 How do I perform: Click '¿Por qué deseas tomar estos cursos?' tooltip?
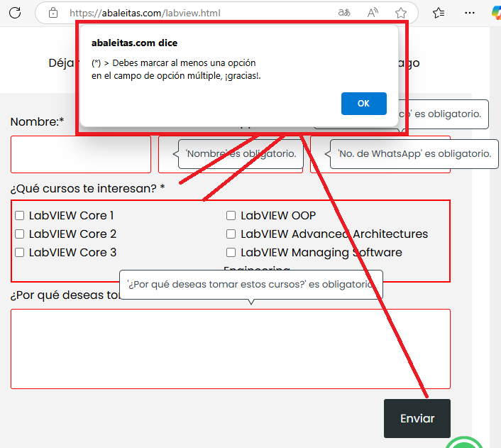(x=251, y=285)
